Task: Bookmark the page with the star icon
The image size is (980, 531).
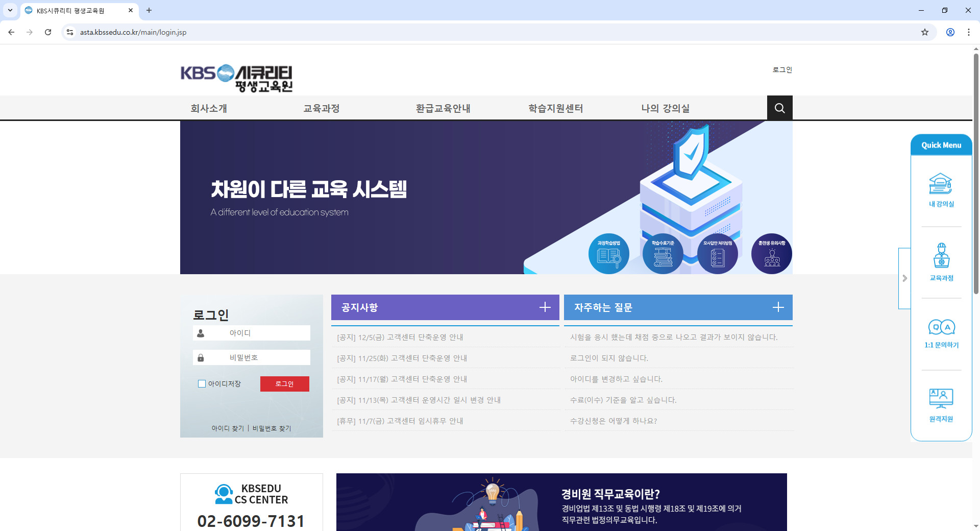Action: tap(924, 32)
